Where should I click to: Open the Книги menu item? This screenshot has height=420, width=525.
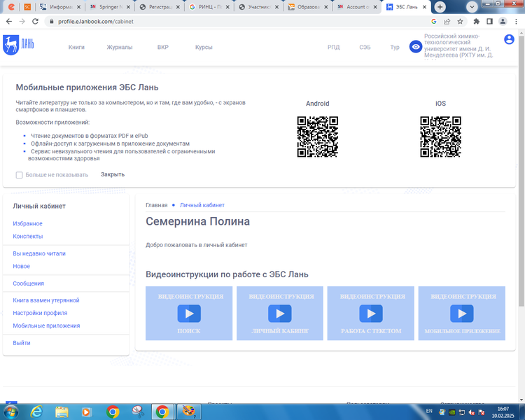click(76, 47)
